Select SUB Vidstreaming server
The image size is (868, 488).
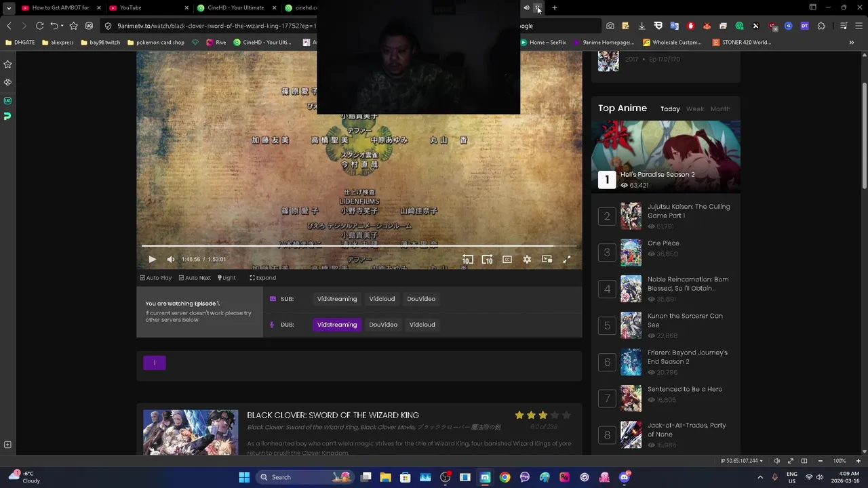[x=337, y=299]
